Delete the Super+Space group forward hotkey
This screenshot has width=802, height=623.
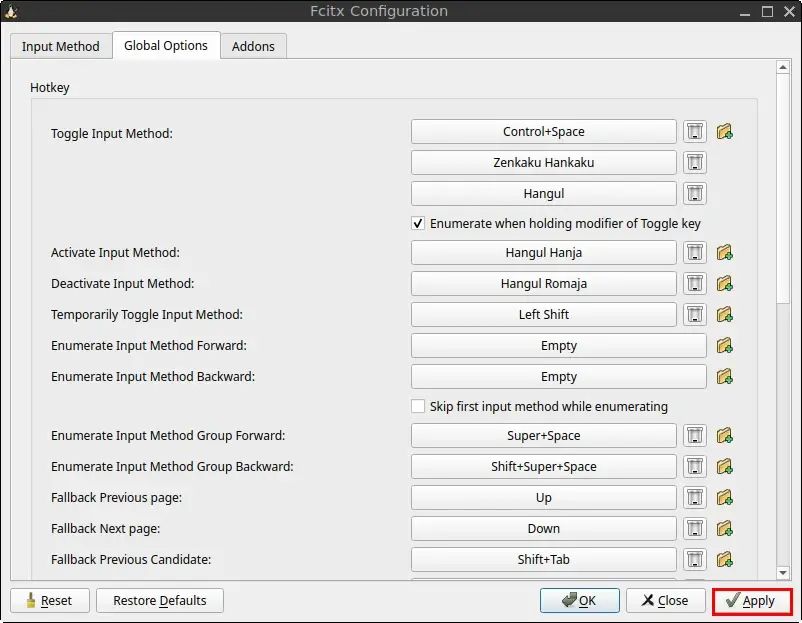[x=695, y=436]
